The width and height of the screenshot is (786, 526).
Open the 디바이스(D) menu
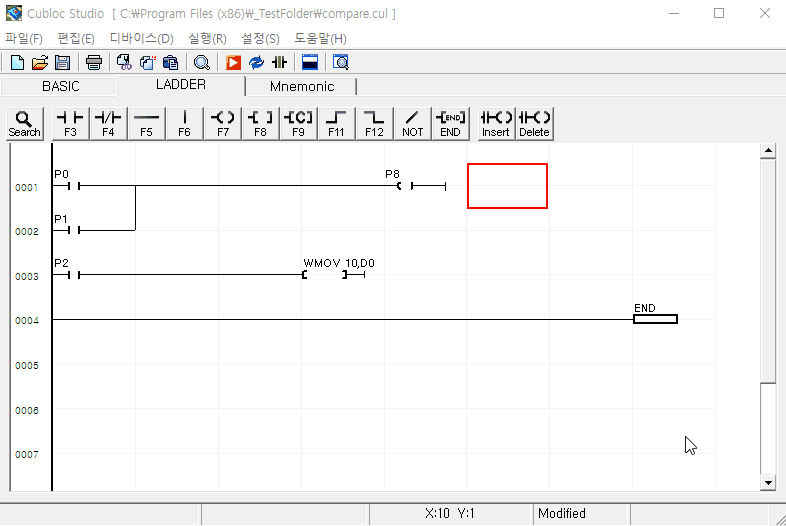(x=141, y=38)
